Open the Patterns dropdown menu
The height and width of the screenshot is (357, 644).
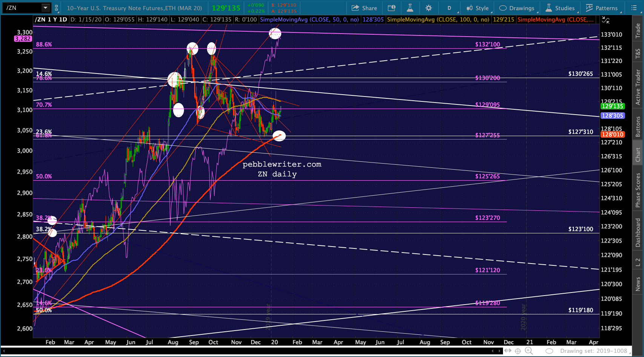pos(602,8)
